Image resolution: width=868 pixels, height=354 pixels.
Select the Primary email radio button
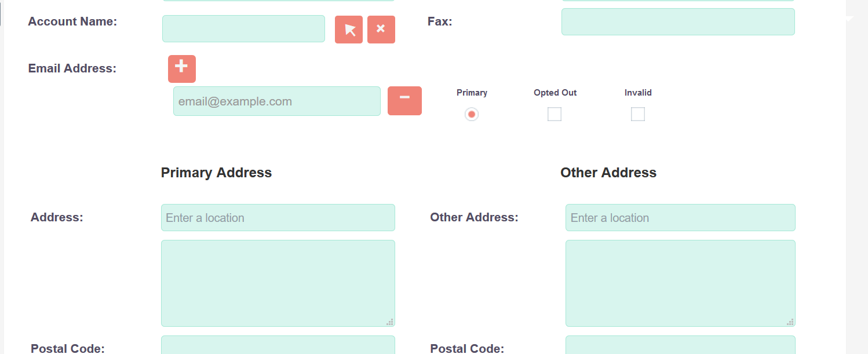[x=472, y=115]
